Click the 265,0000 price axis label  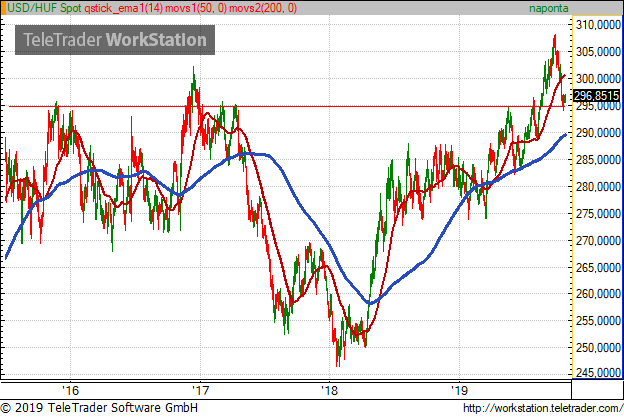click(x=598, y=267)
